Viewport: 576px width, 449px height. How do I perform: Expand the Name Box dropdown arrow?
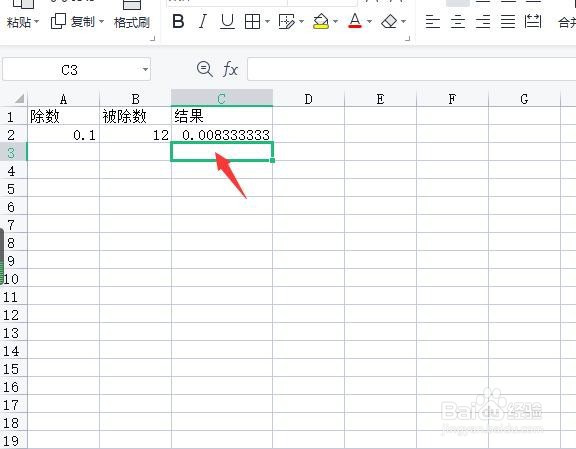[x=145, y=69]
